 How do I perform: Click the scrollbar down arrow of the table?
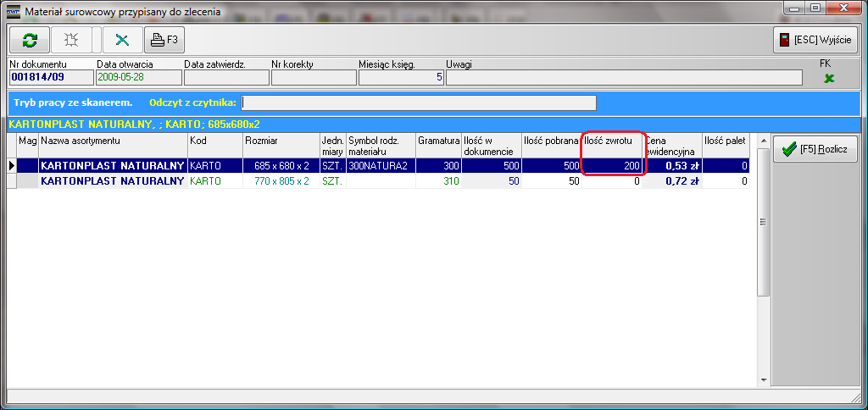click(763, 380)
